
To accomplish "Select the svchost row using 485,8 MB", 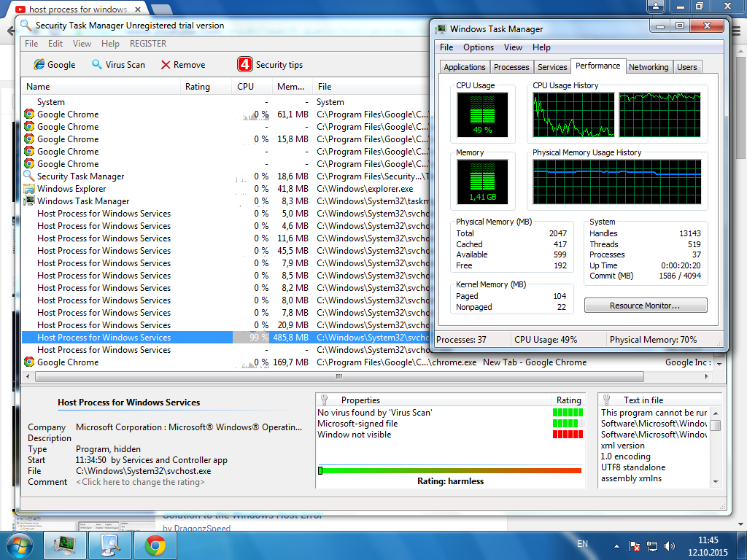I will click(225, 337).
